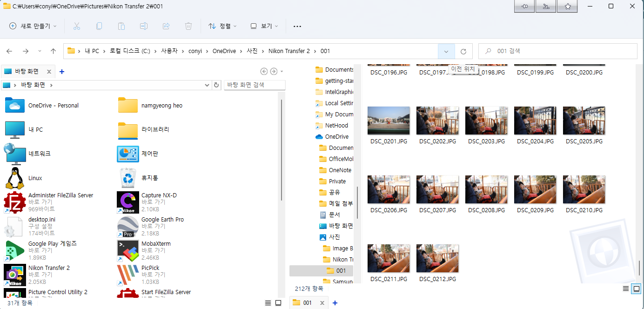The width and height of the screenshot is (644, 309).
Task: Go up one folder level with Up arrow
Action: [53, 51]
